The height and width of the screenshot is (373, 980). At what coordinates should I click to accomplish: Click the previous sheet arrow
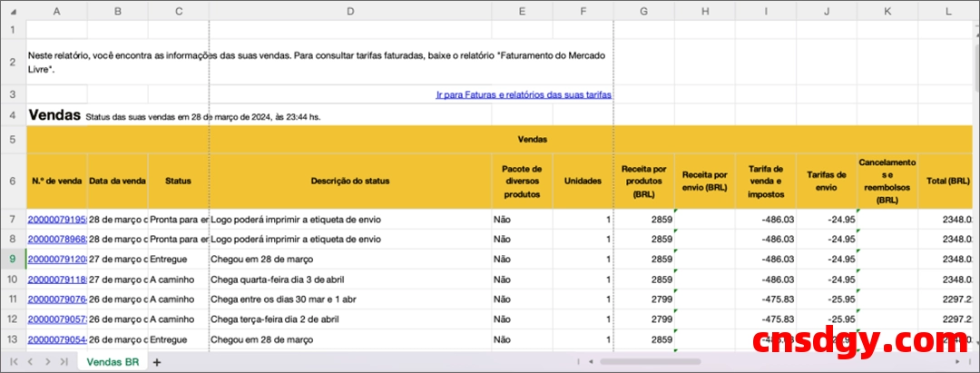tap(31, 361)
